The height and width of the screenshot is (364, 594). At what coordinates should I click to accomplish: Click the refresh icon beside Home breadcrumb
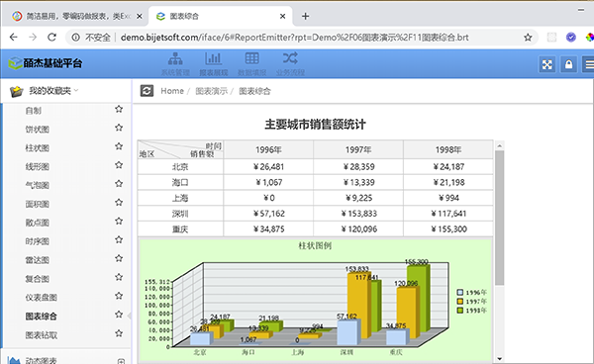coord(147,91)
